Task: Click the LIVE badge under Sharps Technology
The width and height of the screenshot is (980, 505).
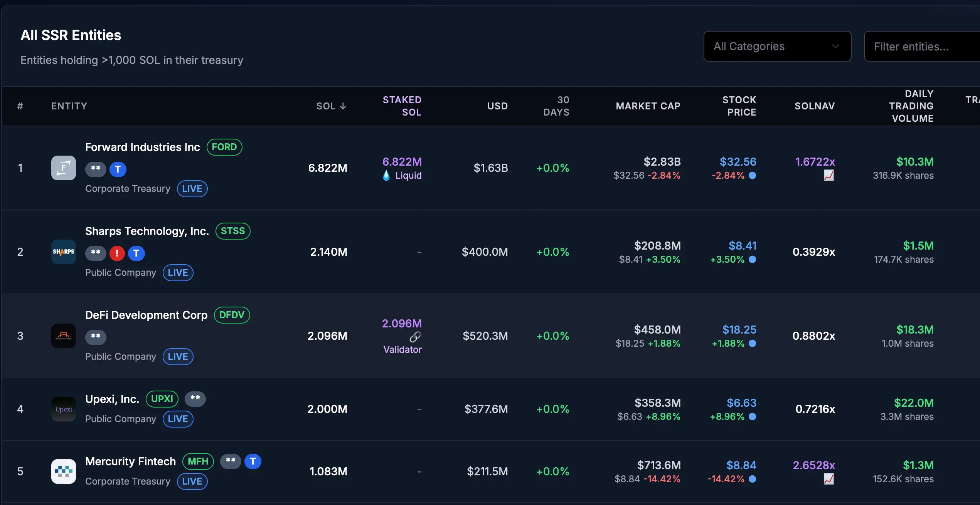Action: pyautogui.click(x=178, y=273)
